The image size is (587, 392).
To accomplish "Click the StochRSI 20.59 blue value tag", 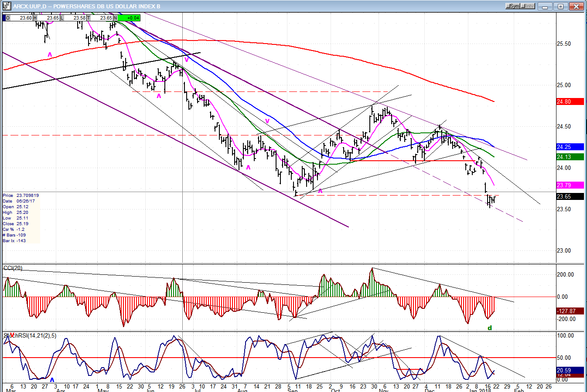I will point(570,370).
